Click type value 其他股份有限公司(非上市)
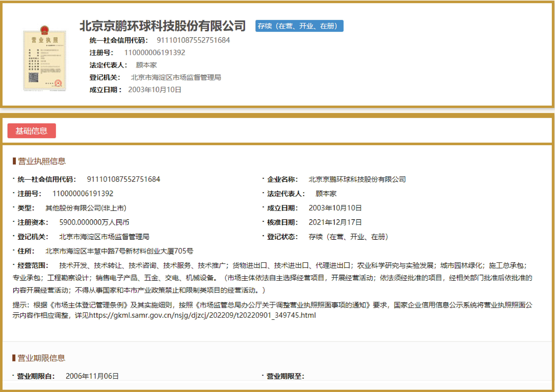 coord(86,208)
